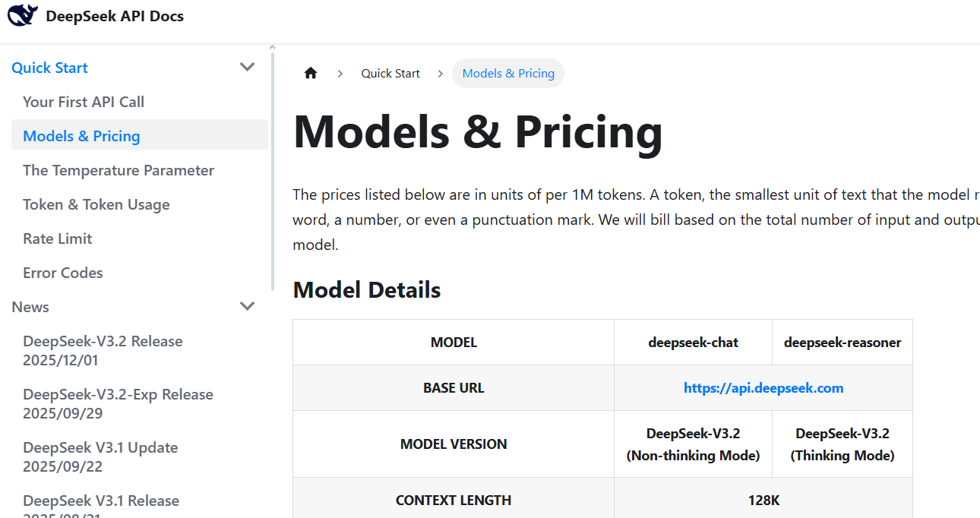Click the DeepSeek whale logo icon
The height and width of the screenshot is (518, 980).
tap(23, 15)
